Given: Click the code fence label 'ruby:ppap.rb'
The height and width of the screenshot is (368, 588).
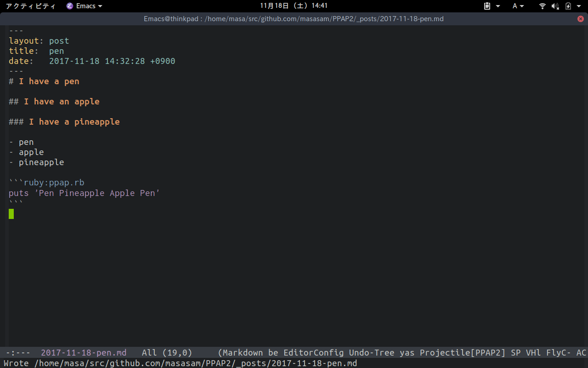Looking at the screenshot, I should 54,183.
